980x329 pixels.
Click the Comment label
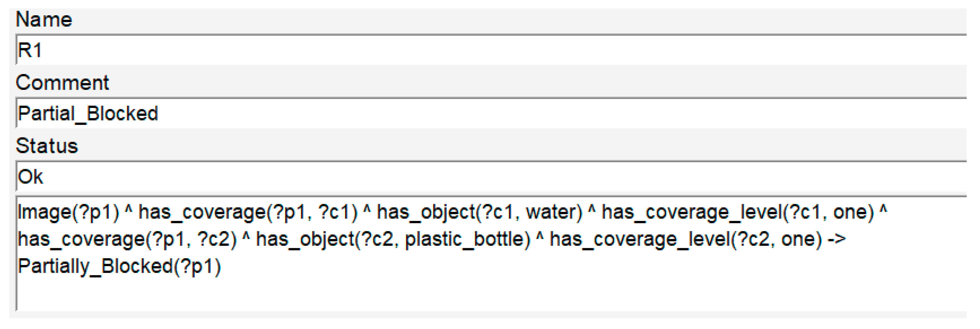point(62,82)
